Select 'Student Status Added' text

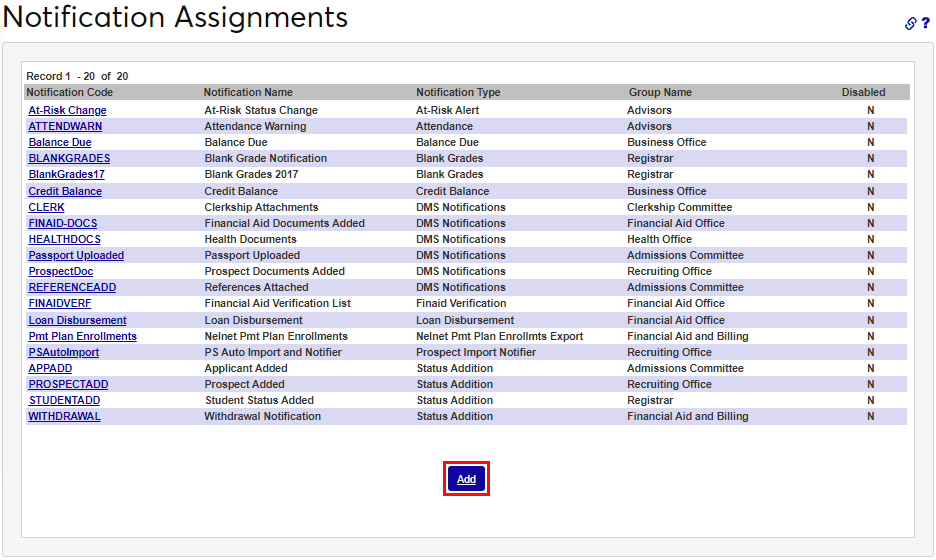259,401
